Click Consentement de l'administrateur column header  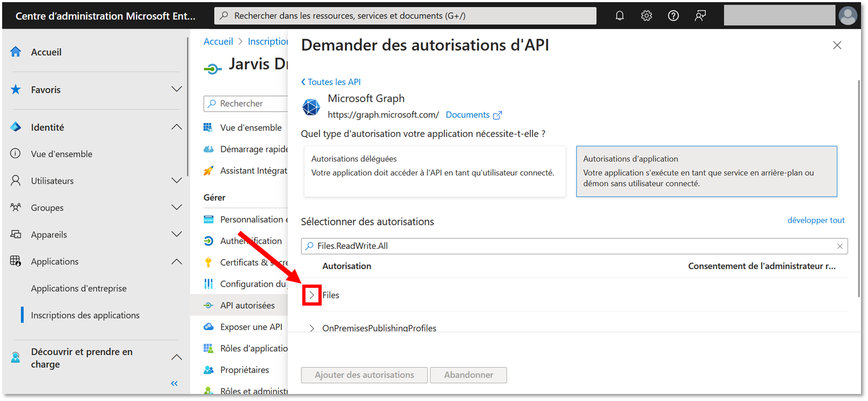point(762,266)
